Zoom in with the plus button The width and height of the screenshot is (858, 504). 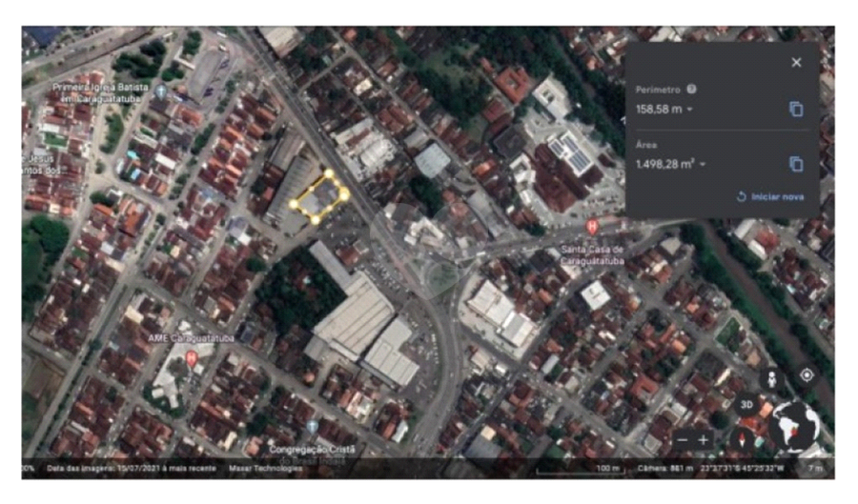coord(704,440)
